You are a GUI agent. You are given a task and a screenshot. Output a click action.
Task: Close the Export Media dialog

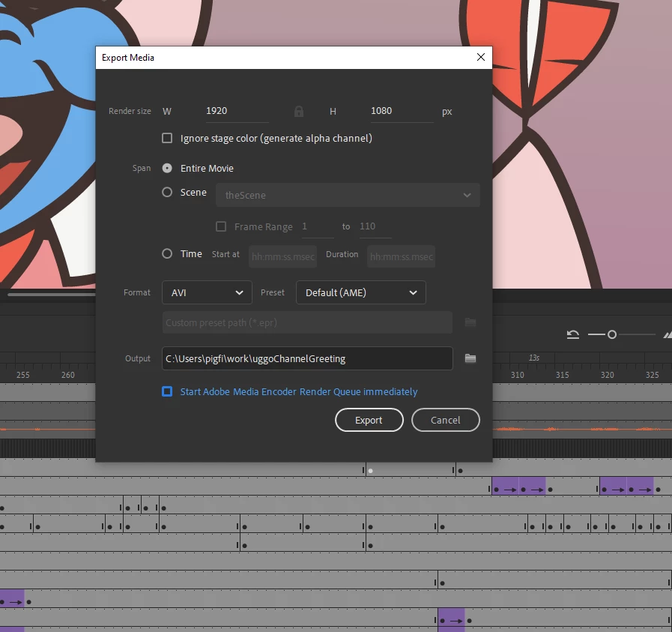coord(481,57)
